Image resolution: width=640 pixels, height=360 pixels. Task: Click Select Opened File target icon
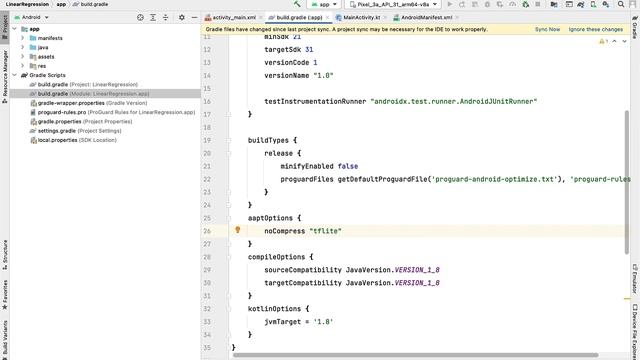[x=140, y=17]
